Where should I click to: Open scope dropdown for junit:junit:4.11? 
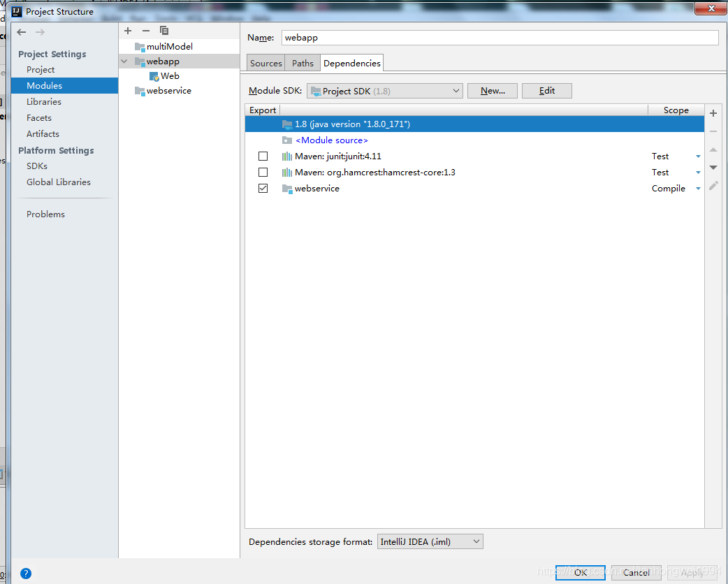(x=698, y=156)
